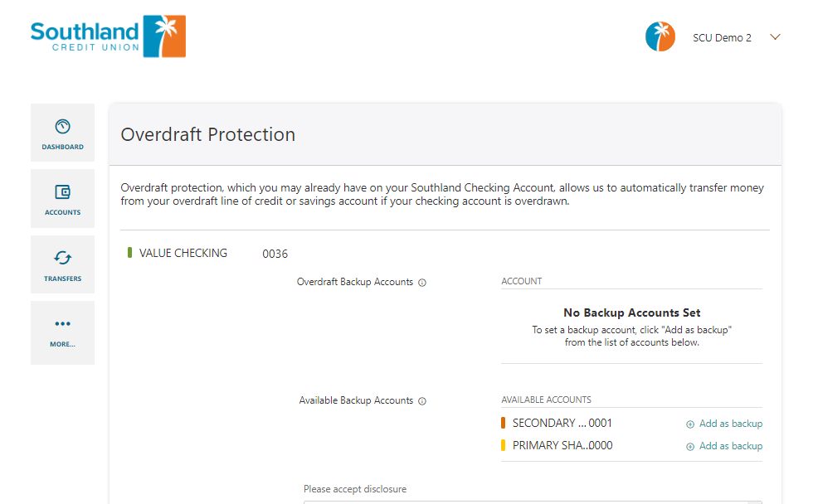The height and width of the screenshot is (504, 813).
Task: Go to the TRANSFERS menu label
Action: click(63, 279)
